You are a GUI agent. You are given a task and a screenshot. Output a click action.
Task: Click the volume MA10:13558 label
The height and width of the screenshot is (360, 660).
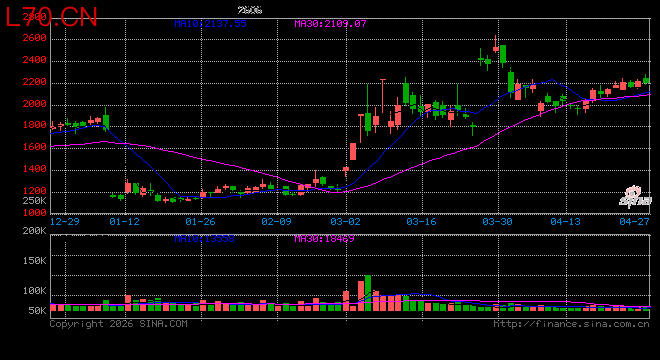(204, 239)
